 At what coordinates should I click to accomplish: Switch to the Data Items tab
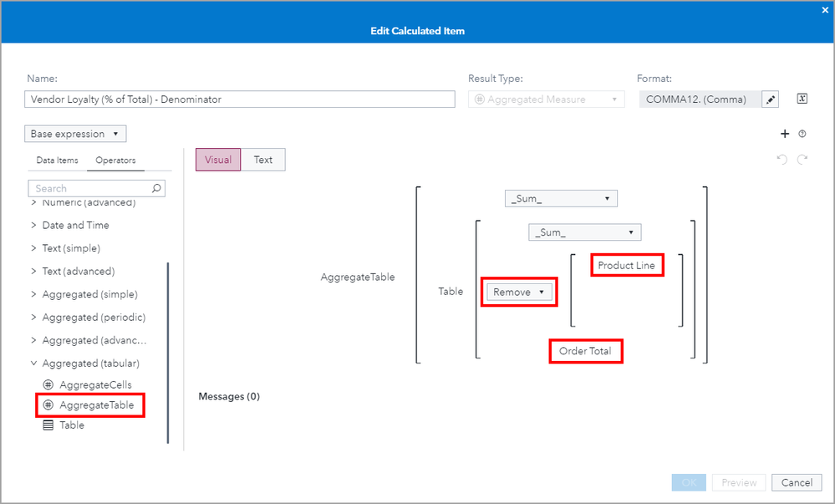pyautogui.click(x=58, y=160)
